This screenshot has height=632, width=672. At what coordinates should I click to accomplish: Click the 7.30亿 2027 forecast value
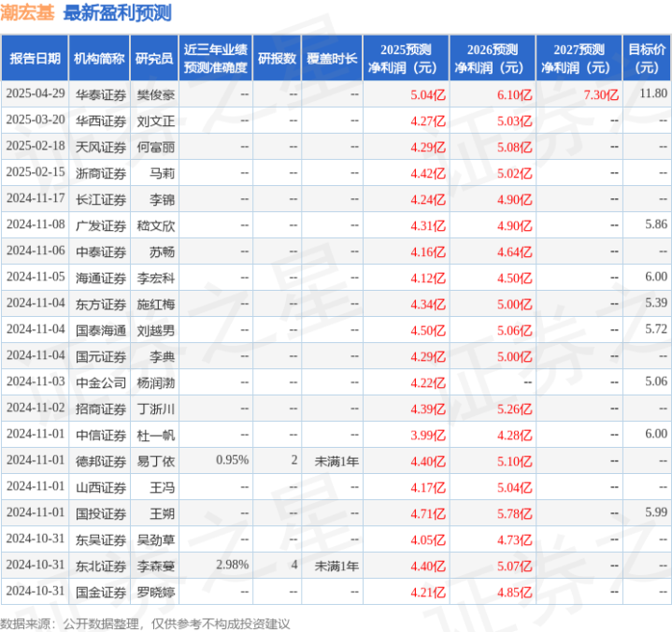(x=601, y=94)
